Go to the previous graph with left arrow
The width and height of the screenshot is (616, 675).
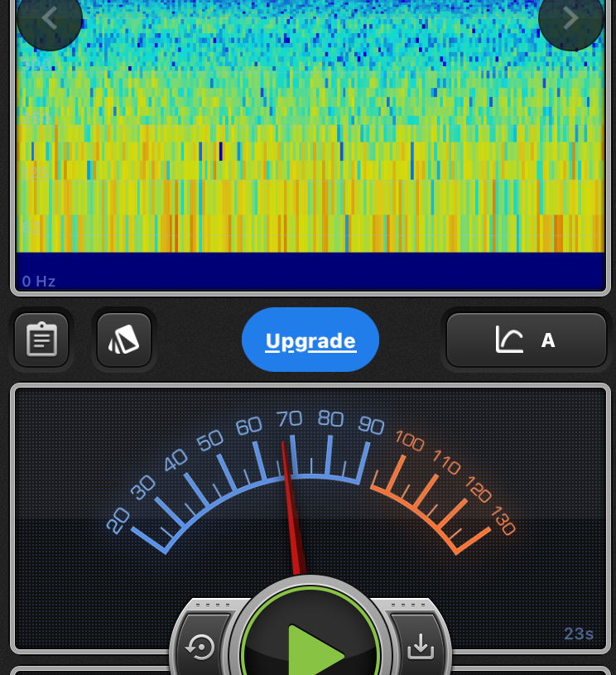[x=50, y=18]
